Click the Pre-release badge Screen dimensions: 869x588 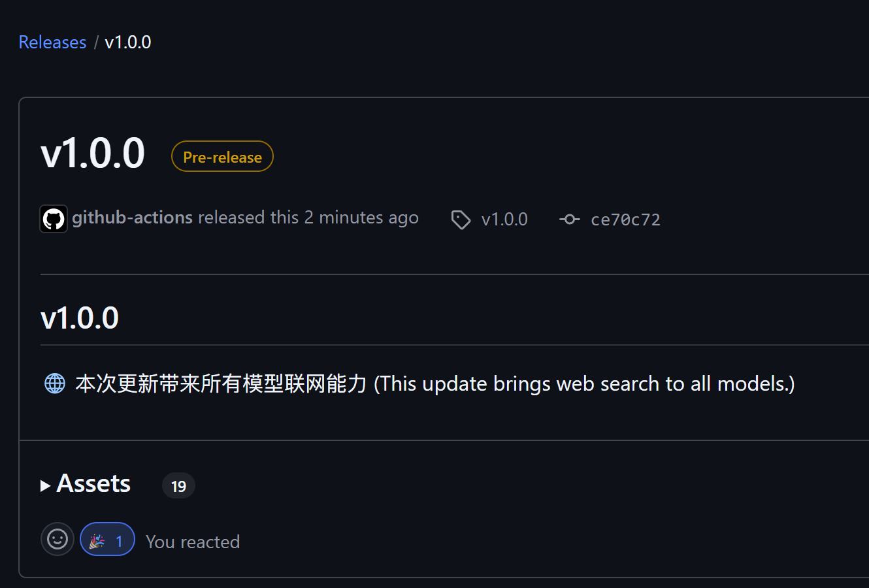tap(222, 157)
